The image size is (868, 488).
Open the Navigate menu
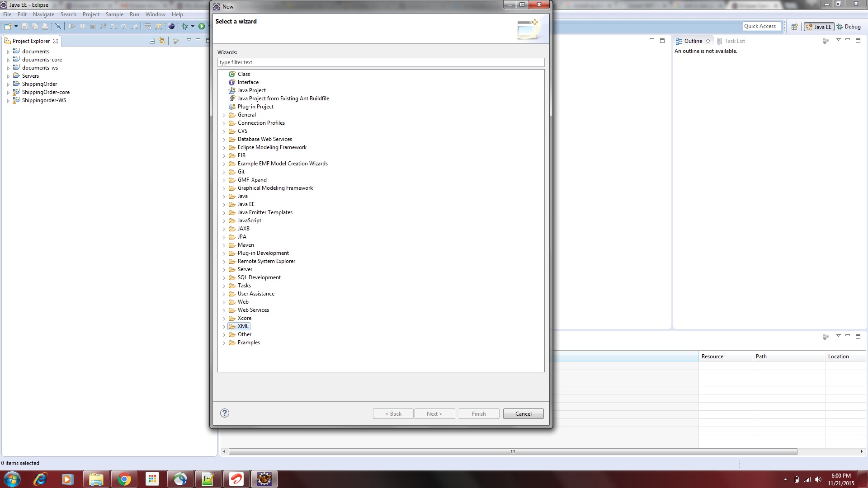click(x=43, y=14)
